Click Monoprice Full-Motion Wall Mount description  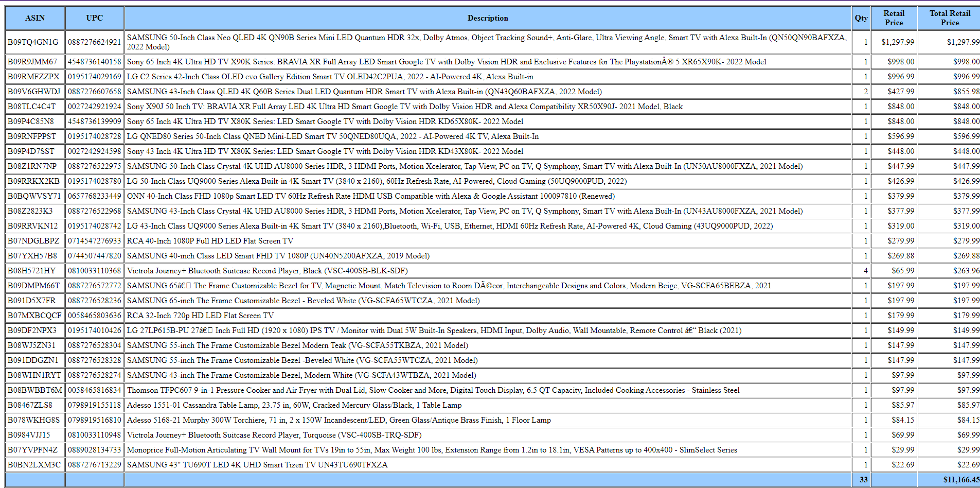488,450
